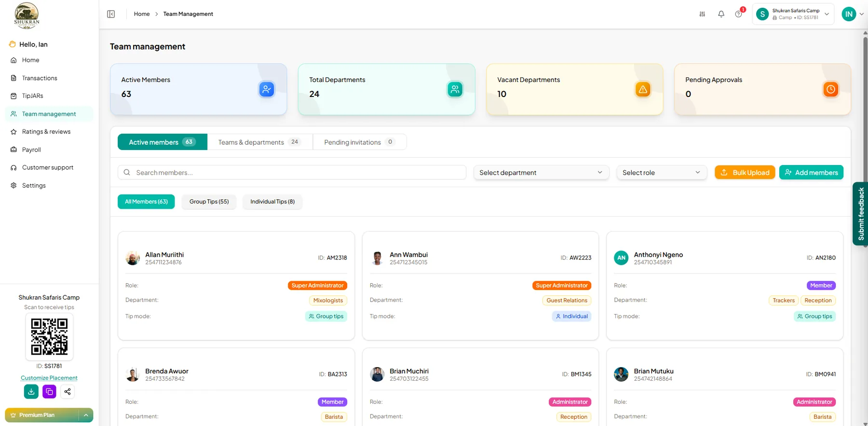Click the Active Members blue person icon
The image size is (868, 426).
(x=267, y=89)
